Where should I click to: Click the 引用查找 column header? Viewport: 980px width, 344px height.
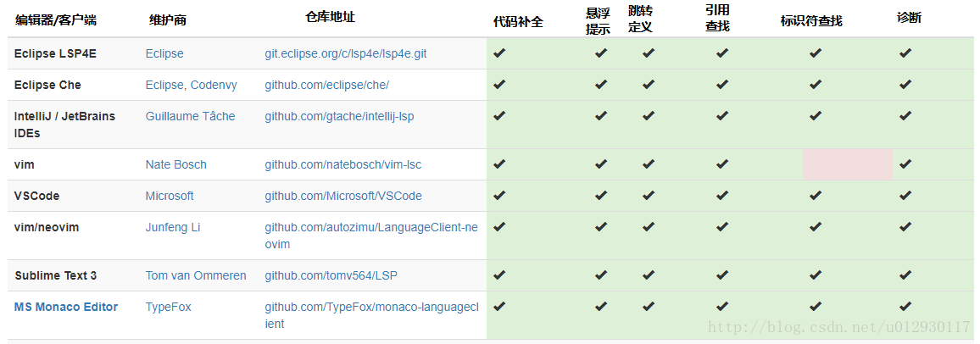click(717, 18)
